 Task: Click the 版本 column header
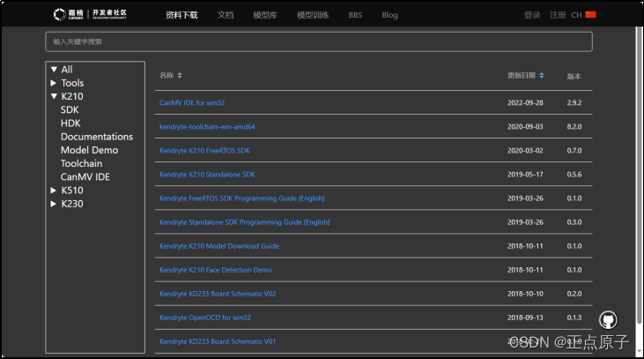(x=574, y=76)
